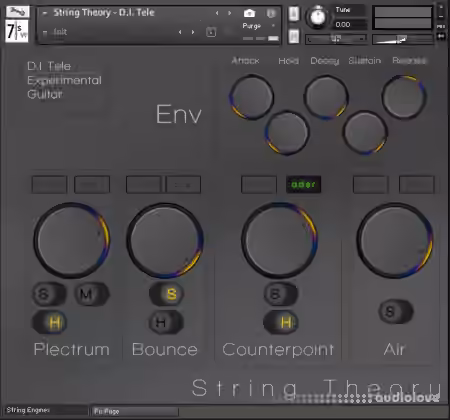The height and width of the screenshot is (420, 450).
Task: Click the Sustain envelope knob
Action: coord(365,133)
